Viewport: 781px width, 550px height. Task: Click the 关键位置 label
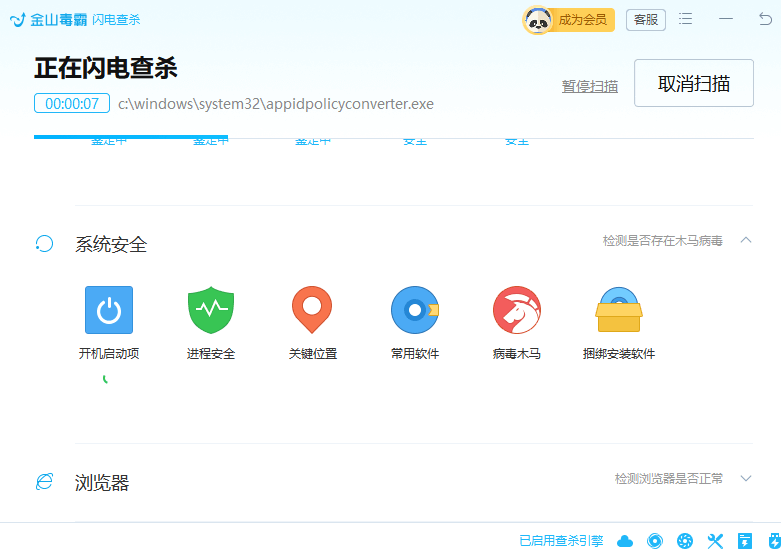[313, 354]
